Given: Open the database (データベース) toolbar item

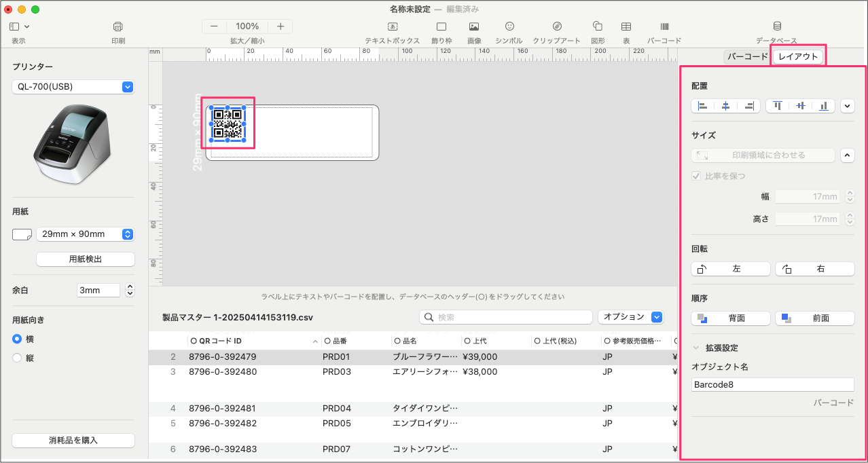Looking at the screenshot, I should [x=777, y=26].
